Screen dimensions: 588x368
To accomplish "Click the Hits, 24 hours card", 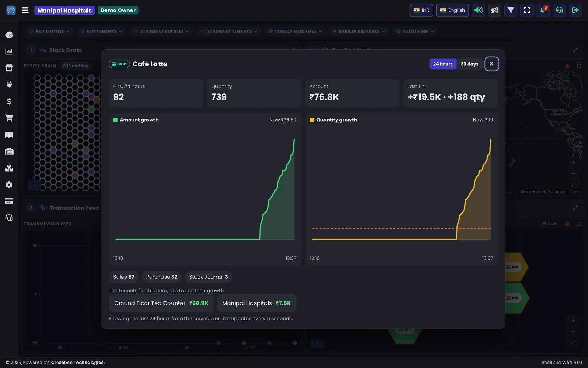I will [156, 93].
